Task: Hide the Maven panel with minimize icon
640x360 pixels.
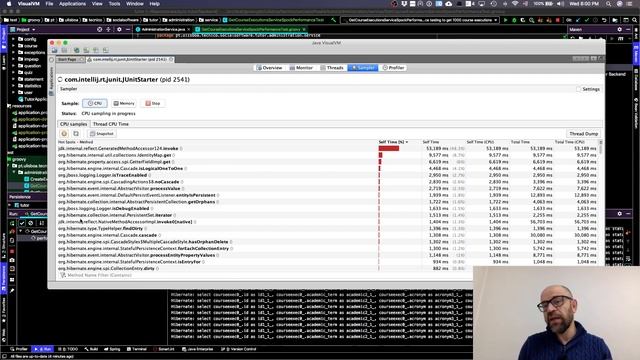Action: [x=628, y=29]
